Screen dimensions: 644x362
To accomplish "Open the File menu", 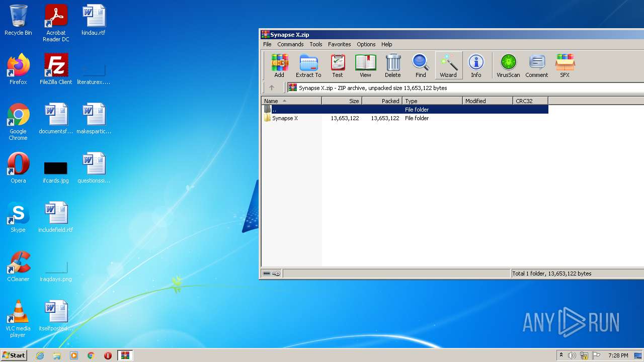I will click(x=267, y=44).
